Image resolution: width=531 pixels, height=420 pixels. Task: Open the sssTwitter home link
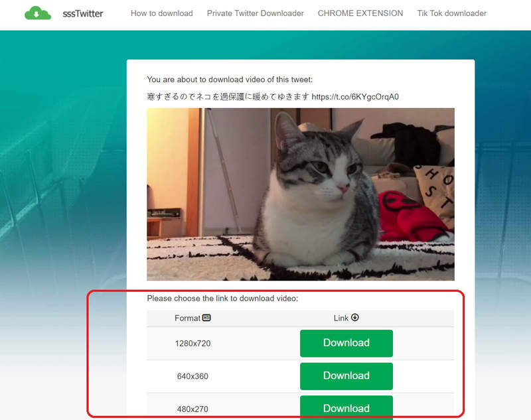click(x=82, y=13)
